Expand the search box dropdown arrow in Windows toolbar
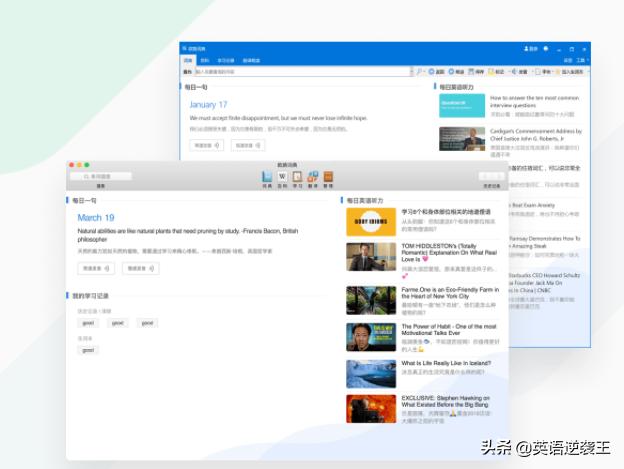This screenshot has height=469, width=624. pyautogui.click(x=410, y=72)
